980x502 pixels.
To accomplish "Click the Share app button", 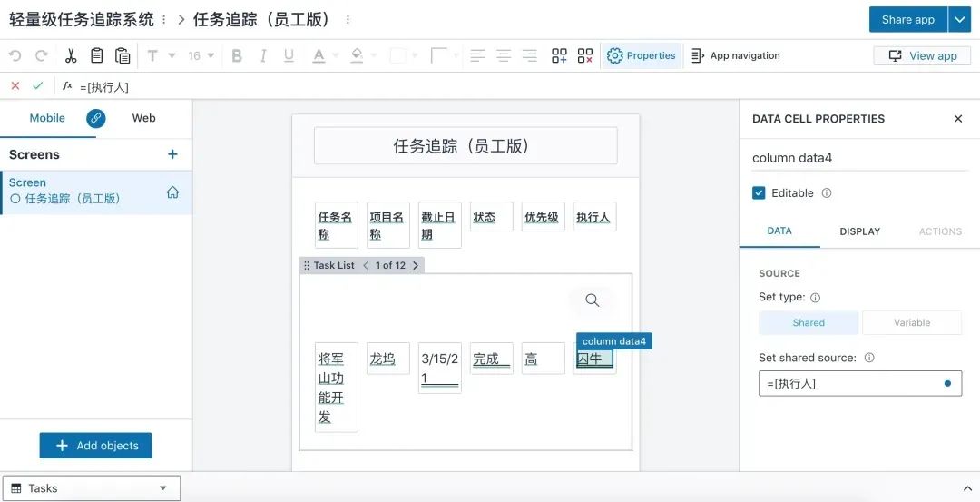I will 908,19.
